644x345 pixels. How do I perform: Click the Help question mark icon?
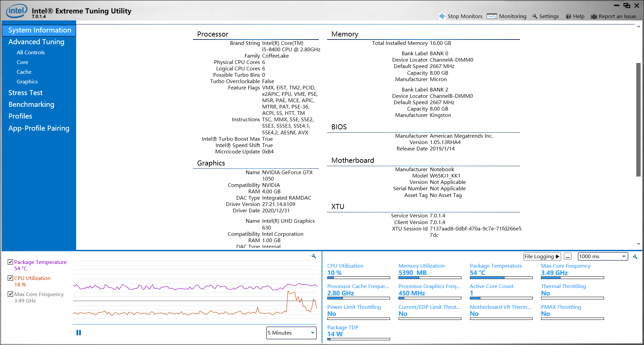[569, 16]
